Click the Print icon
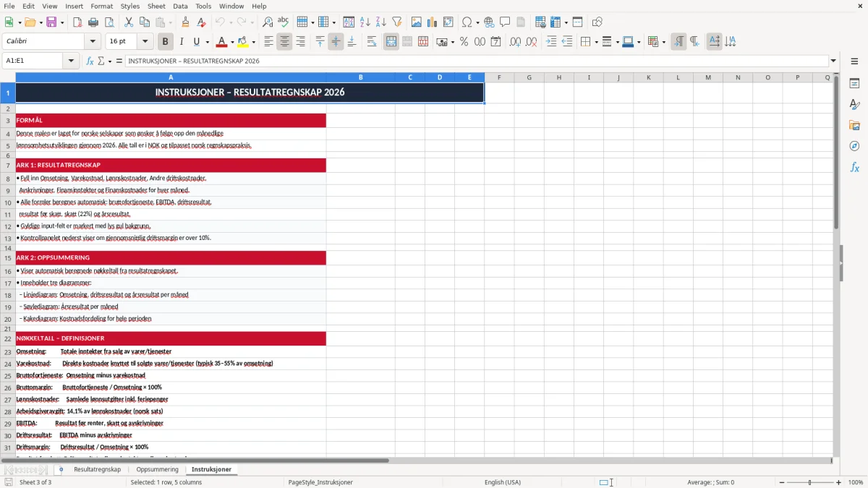 click(x=93, y=22)
